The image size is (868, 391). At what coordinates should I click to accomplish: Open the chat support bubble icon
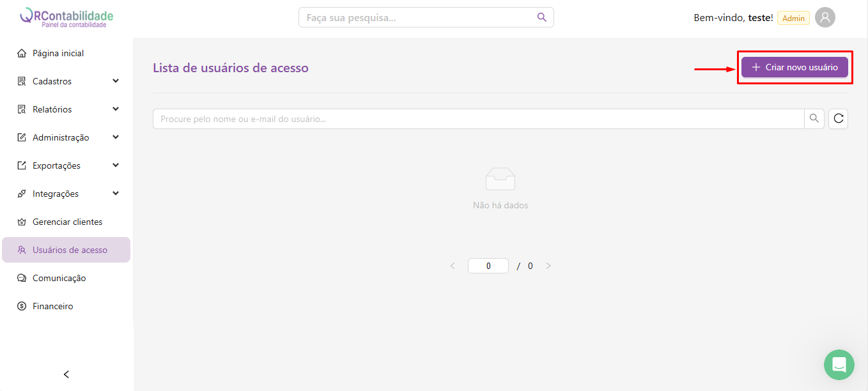pos(839,365)
